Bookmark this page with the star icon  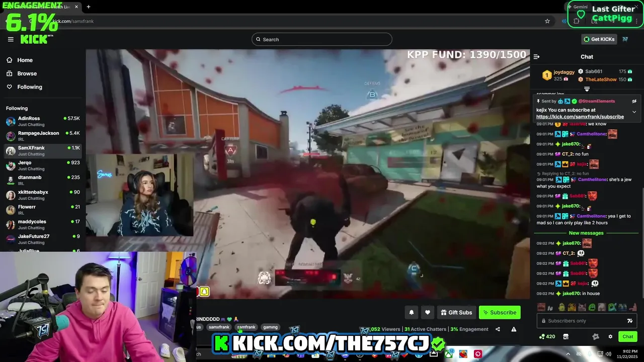tap(547, 21)
